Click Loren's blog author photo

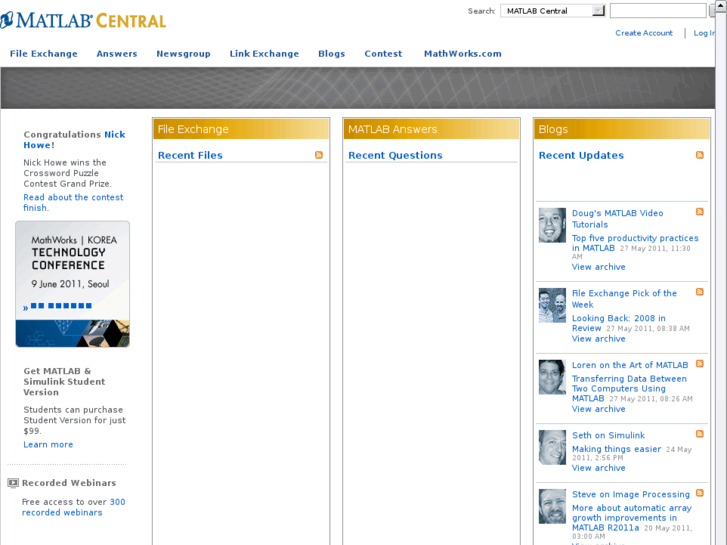click(x=552, y=377)
